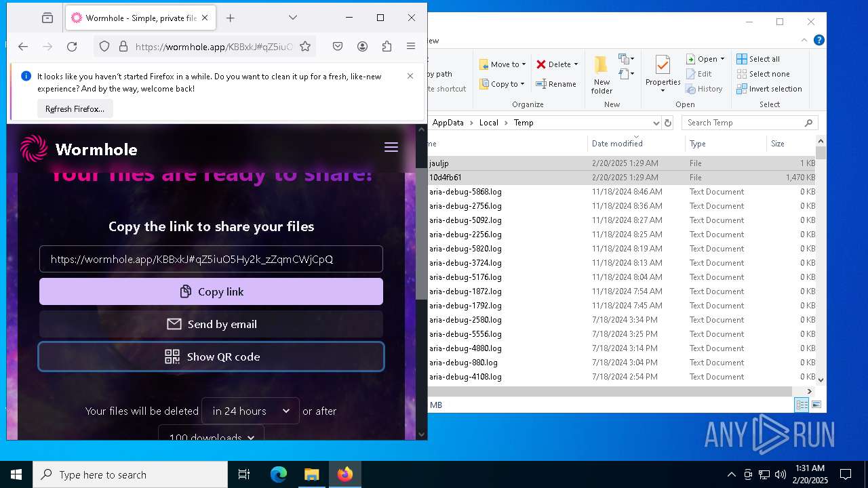Open Firefox Pocket save icon
This screenshot has width=868, height=488.
pos(338,46)
